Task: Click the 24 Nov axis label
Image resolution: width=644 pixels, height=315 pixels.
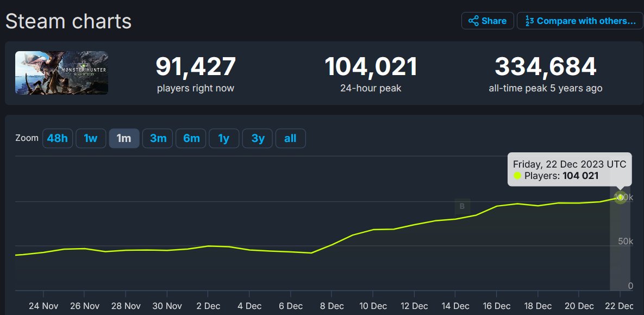Action: click(43, 306)
